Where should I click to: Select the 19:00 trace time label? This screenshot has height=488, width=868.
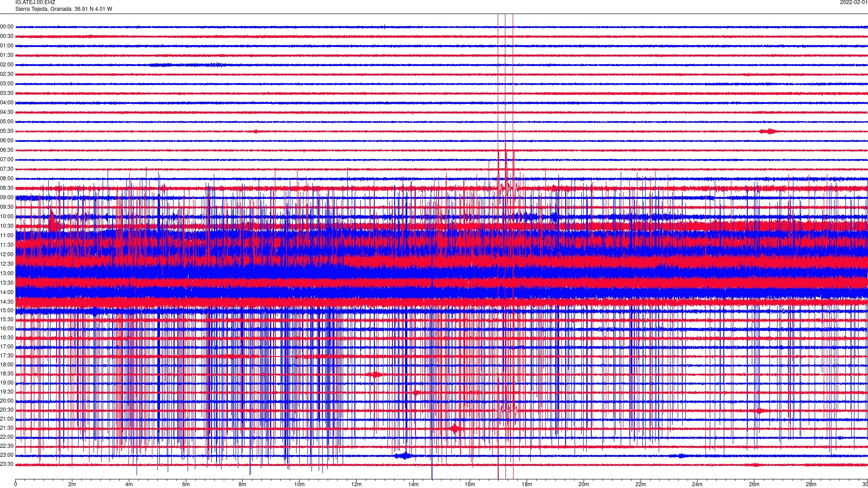[7, 383]
